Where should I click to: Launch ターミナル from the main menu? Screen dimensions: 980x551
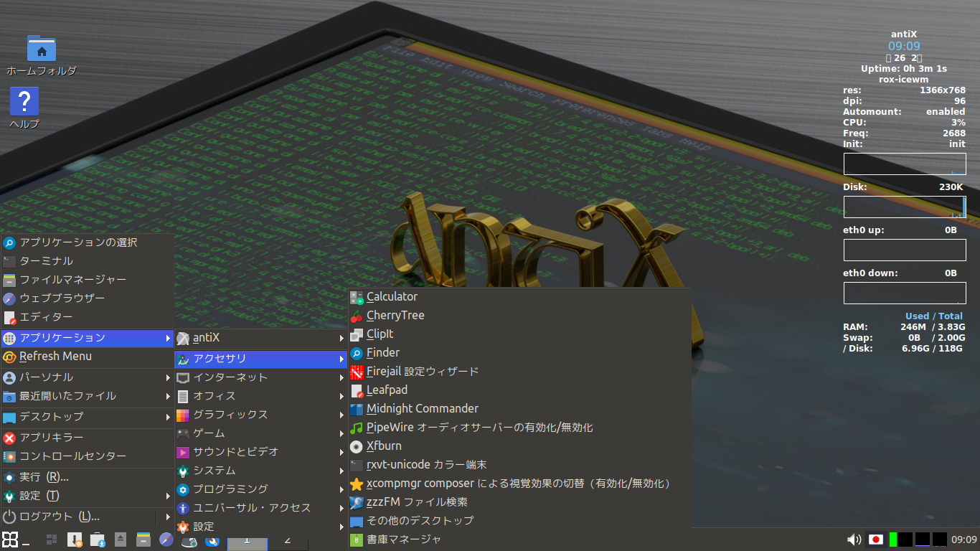[x=88, y=261]
